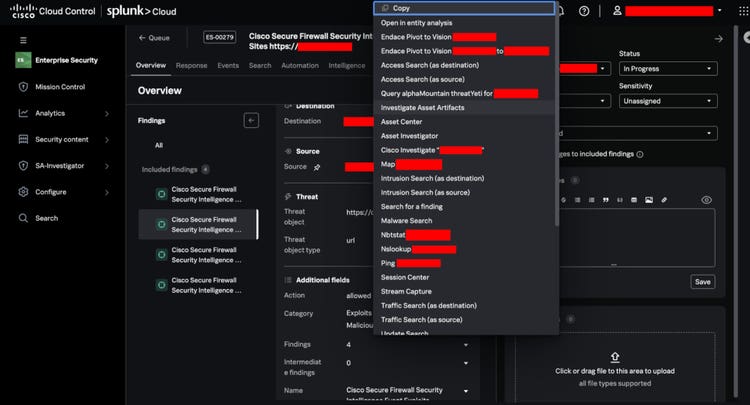Open the Sensitivity dropdown showing Unassigned
Viewport: 750px width, 405px height.
[x=668, y=101]
